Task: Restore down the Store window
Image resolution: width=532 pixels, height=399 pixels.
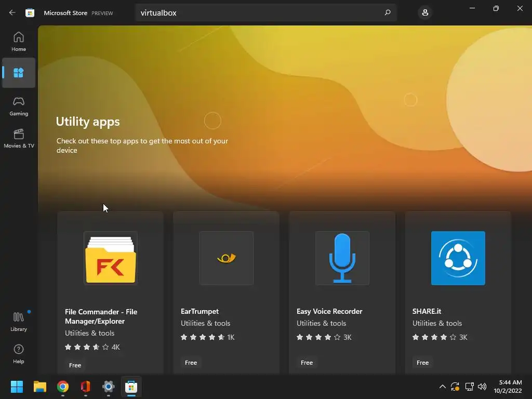Action: coord(496,8)
